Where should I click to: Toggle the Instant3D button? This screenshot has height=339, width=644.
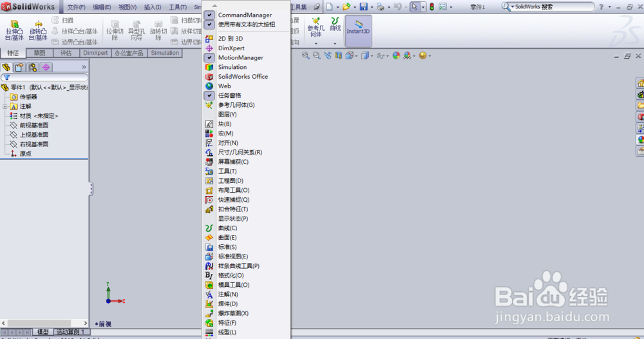[358, 31]
